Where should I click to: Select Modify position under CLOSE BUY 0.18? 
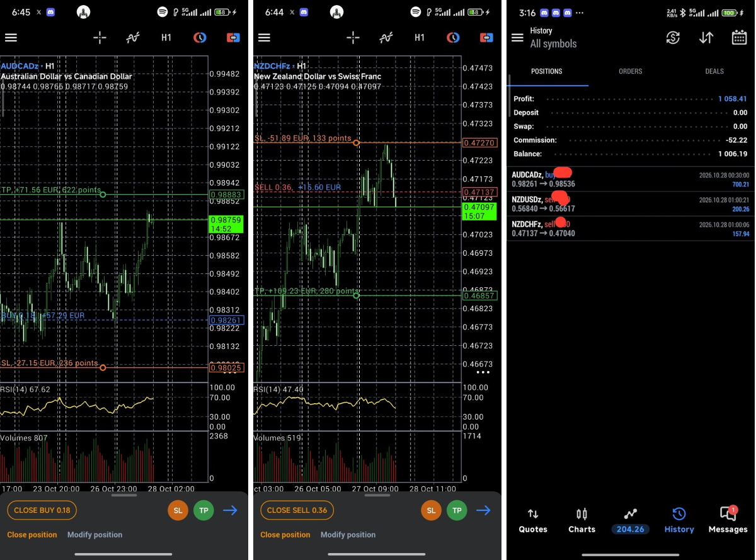tap(94, 535)
